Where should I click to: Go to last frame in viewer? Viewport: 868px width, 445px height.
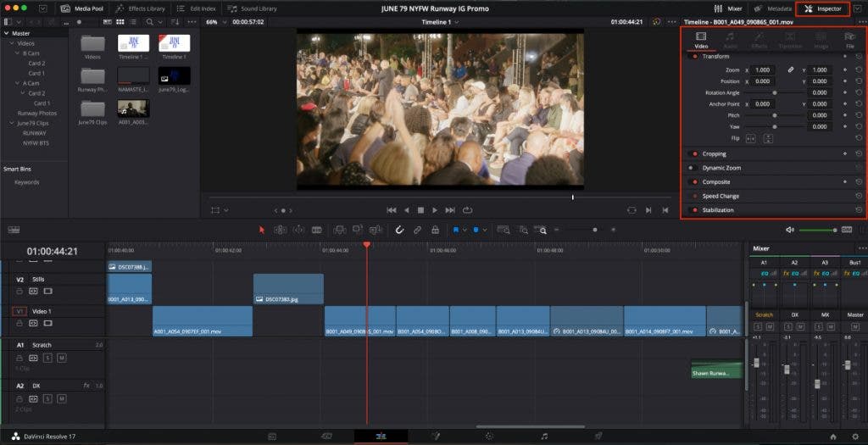coord(450,210)
